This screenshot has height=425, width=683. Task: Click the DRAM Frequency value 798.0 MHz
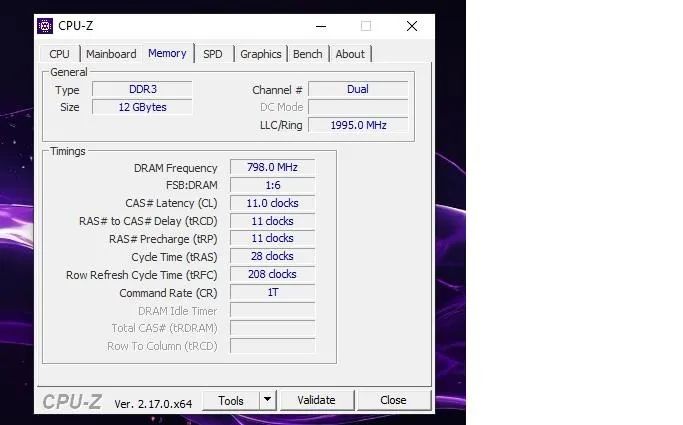[272, 167]
